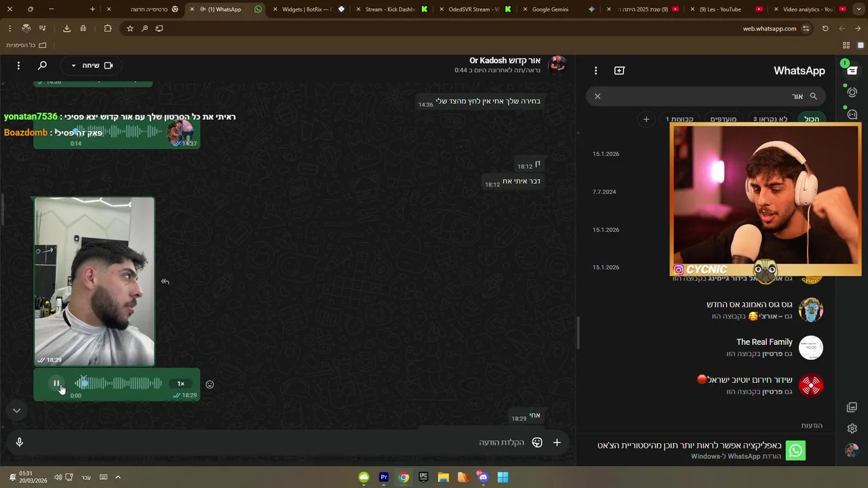Open the sticker and emoji picker
868x488 pixels.
pyautogui.click(x=537, y=442)
